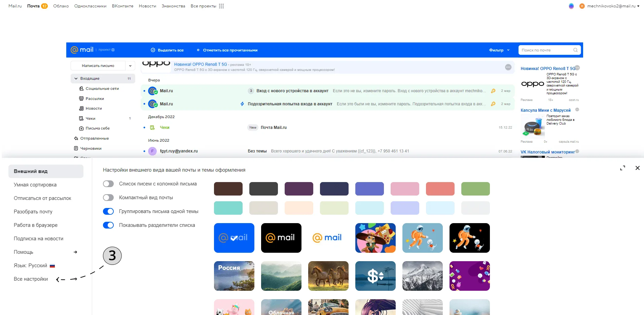Choose the black mail logo theme
The width and height of the screenshot is (644, 315).
point(281,238)
